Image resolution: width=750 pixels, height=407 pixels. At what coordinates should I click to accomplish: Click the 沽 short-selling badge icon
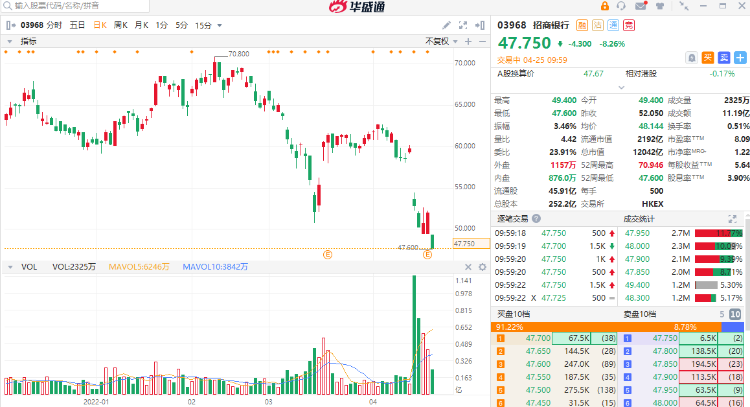click(x=597, y=25)
